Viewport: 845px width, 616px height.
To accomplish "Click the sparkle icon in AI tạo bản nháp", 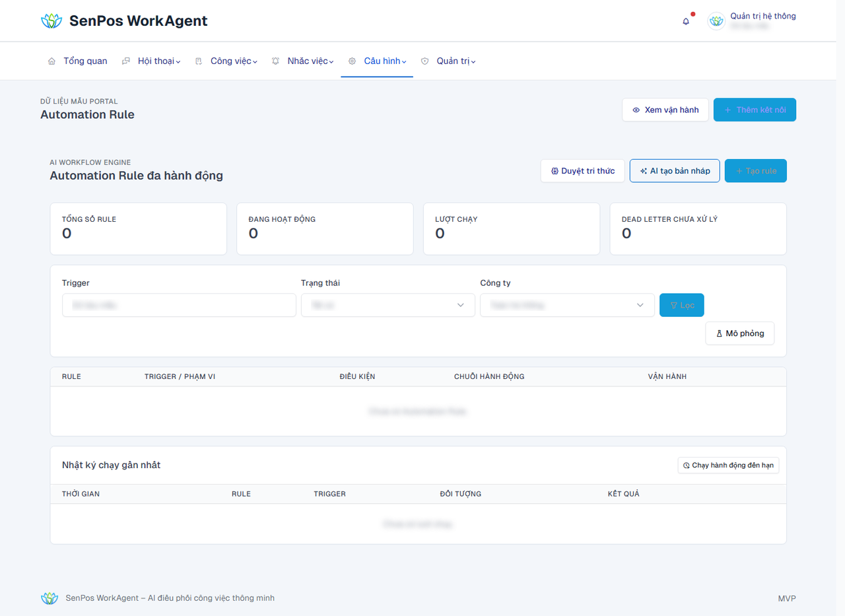I will (x=644, y=171).
